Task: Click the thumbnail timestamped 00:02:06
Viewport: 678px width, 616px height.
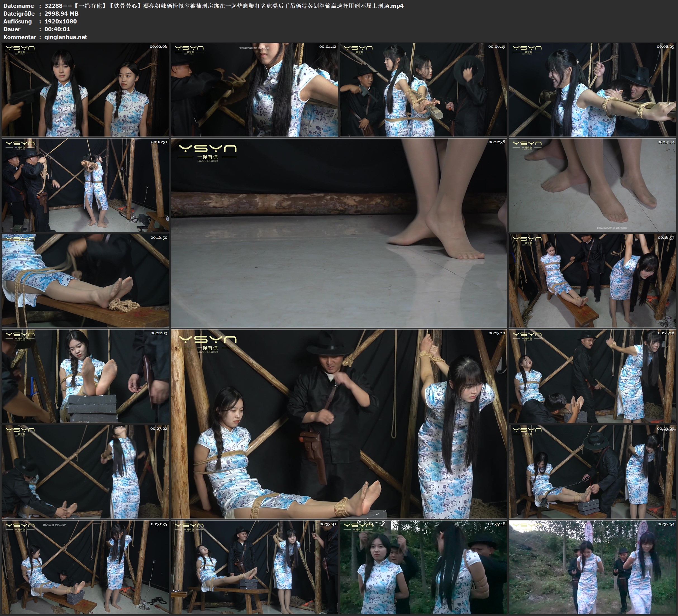Action: point(85,89)
